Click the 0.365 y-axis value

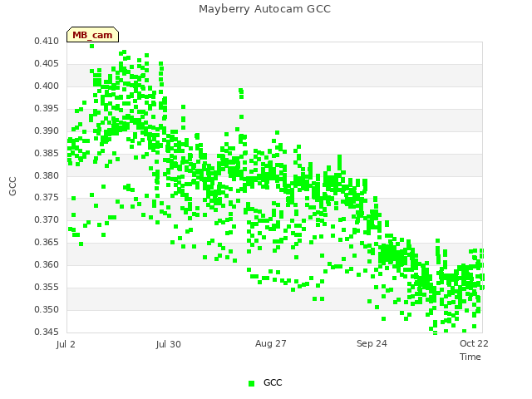47,242
